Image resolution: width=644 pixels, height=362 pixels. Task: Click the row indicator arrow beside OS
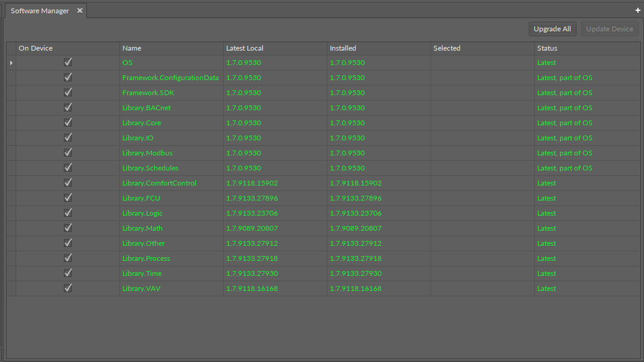click(11, 63)
